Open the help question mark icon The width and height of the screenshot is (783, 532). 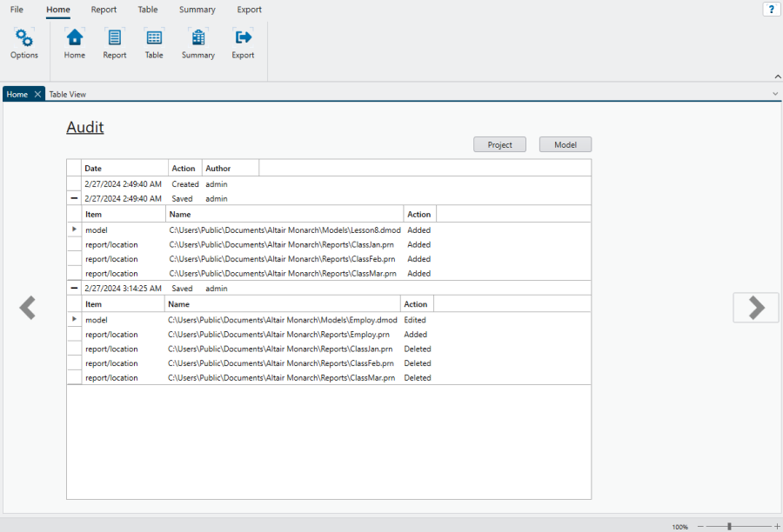pyautogui.click(x=771, y=10)
